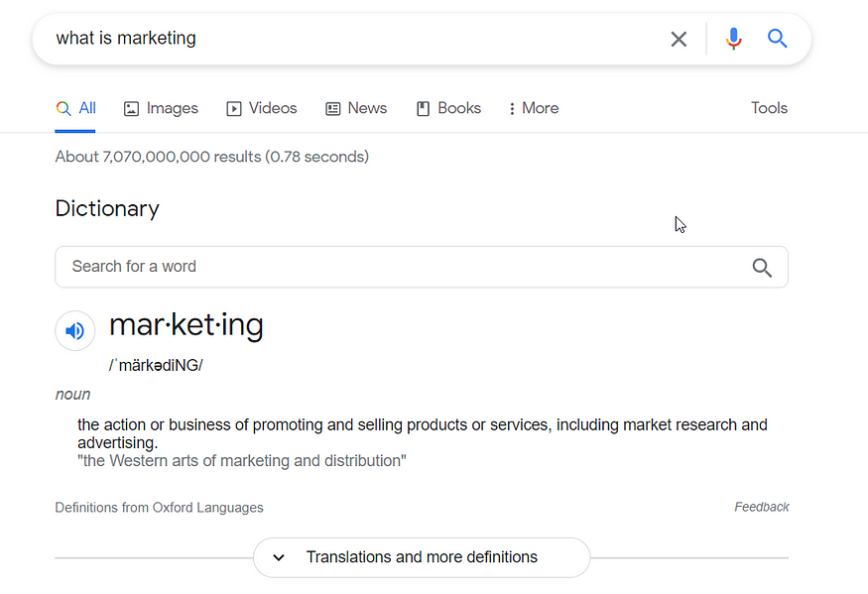This screenshot has height=594, width=868.
Task: Click the Books tab icon
Action: [x=423, y=109]
